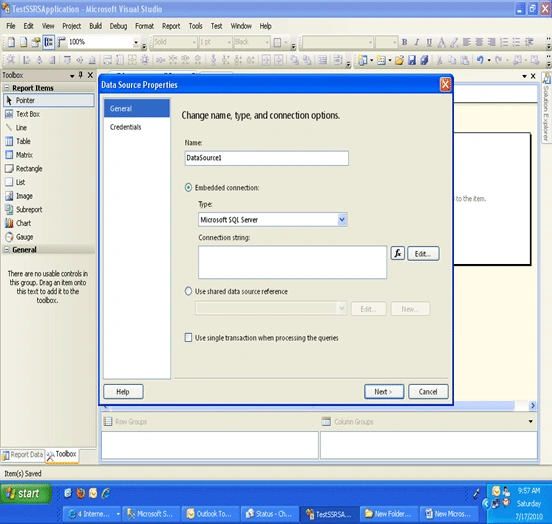Select the Pointer tool in Toolbox
The image size is (552, 524).
coord(49,100)
